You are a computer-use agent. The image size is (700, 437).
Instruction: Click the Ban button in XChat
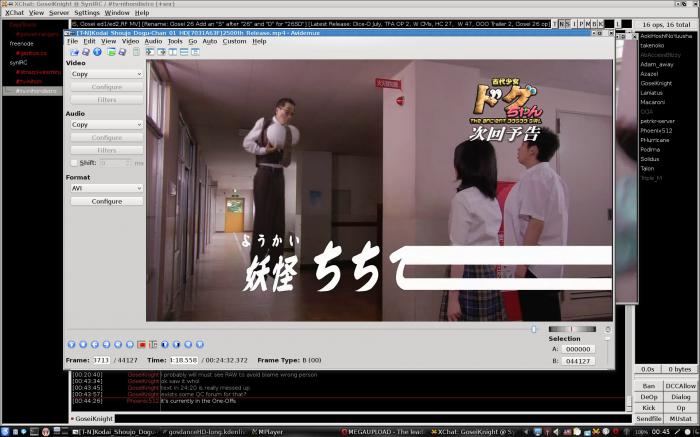[x=648, y=386]
